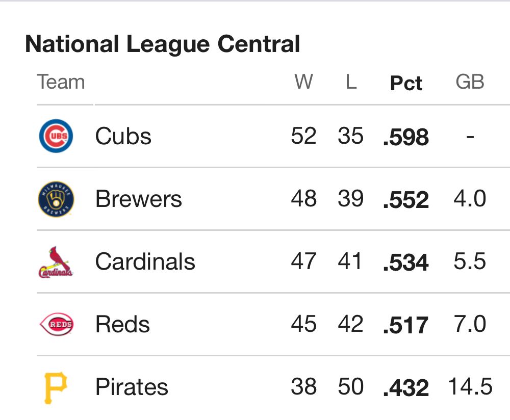The width and height of the screenshot is (510, 420).
Task: Click the Cubs team logo
Action: [x=56, y=136]
